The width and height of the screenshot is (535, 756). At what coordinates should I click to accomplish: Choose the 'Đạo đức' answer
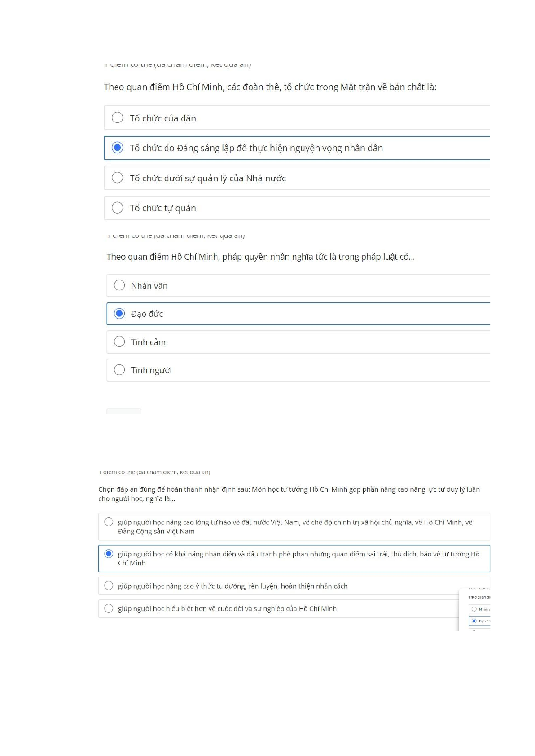coord(119,314)
